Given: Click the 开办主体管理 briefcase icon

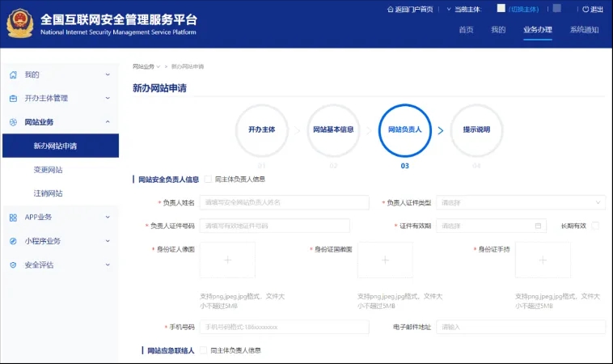Looking at the screenshot, I should [13, 98].
